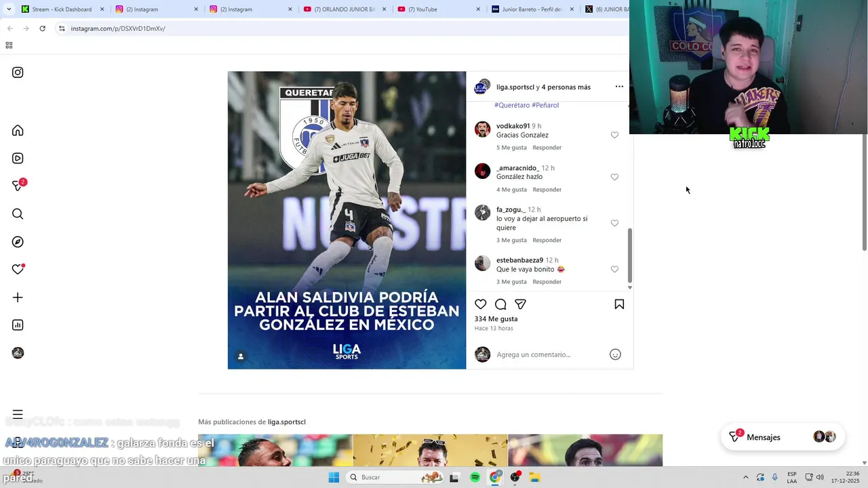This screenshot has width=868, height=488.
Task: Open the dashboard chart icon in sidebar
Action: click(18, 325)
